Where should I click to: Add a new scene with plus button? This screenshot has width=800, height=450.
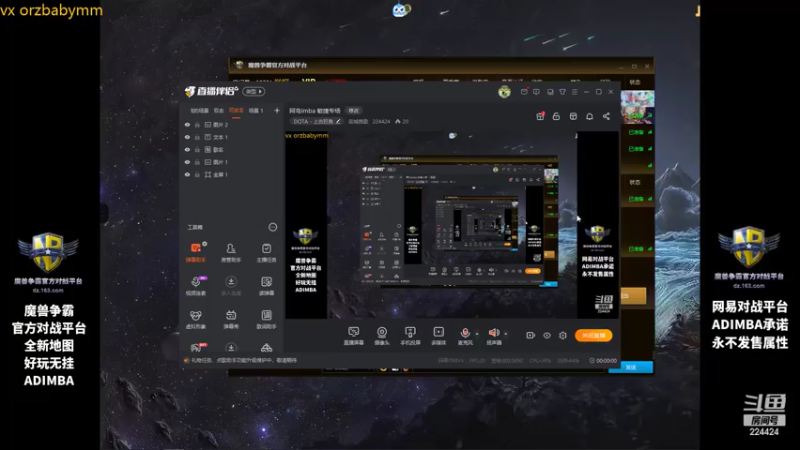pyautogui.click(x=277, y=110)
